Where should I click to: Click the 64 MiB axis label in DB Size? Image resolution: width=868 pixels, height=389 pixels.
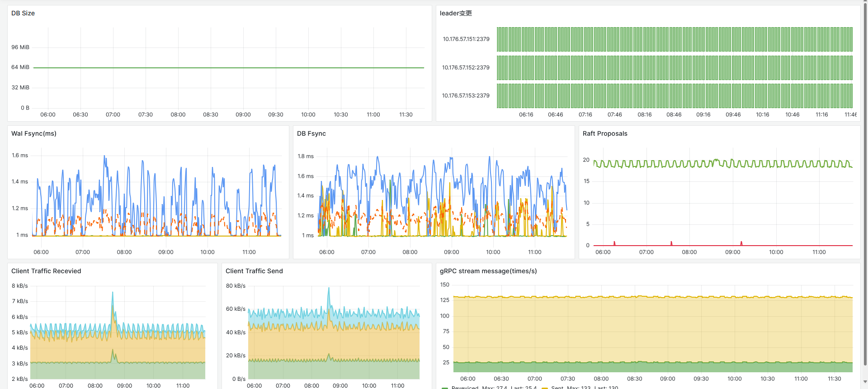pyautogui.click(x=20, y=67)
